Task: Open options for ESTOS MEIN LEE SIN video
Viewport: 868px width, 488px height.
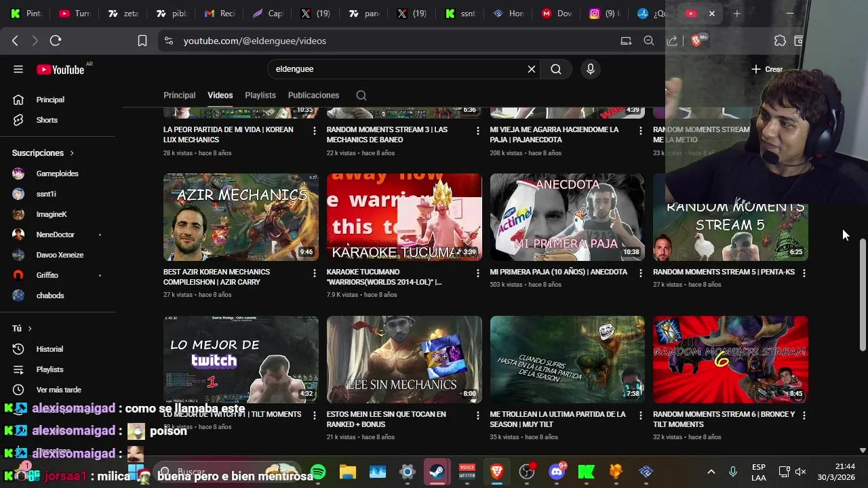Action: [477, 415]
